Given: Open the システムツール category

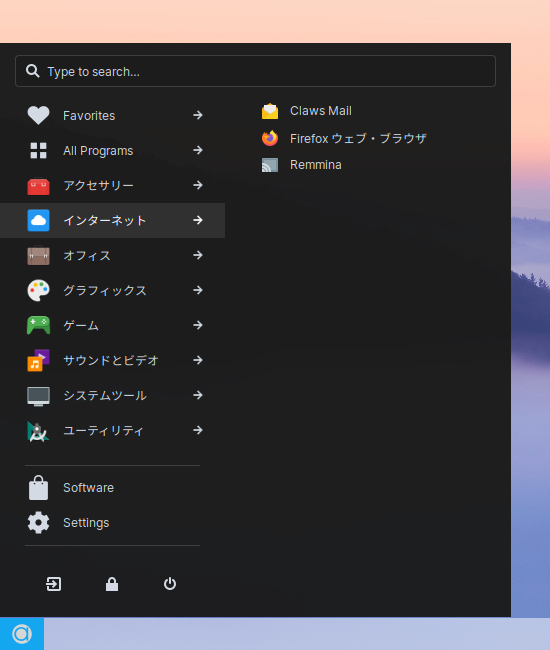Looking at the screenshot, I should (112, 395).
